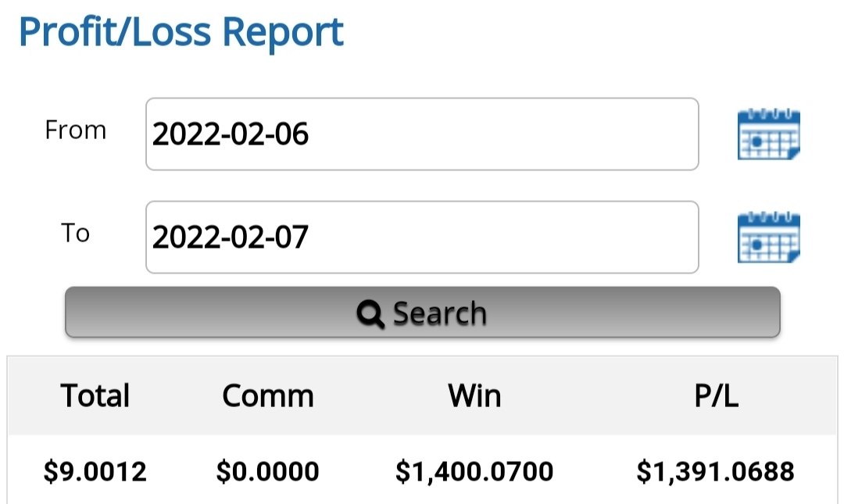Image resolution: width=844 pixels, height=504 pixels.
Task: Select the P/L column header
Action: (716, 395)
